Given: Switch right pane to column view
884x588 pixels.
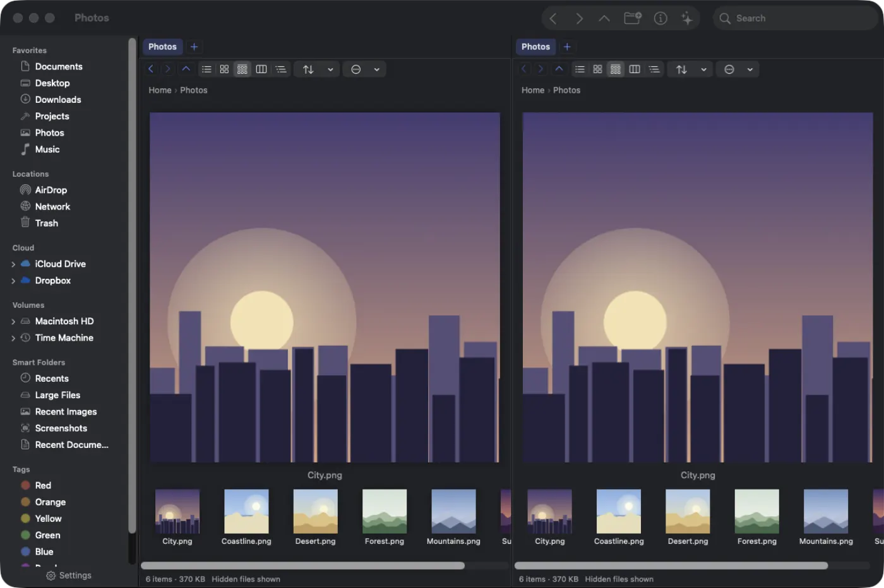Looking at the screenshot, I should [x=635, y=69].
